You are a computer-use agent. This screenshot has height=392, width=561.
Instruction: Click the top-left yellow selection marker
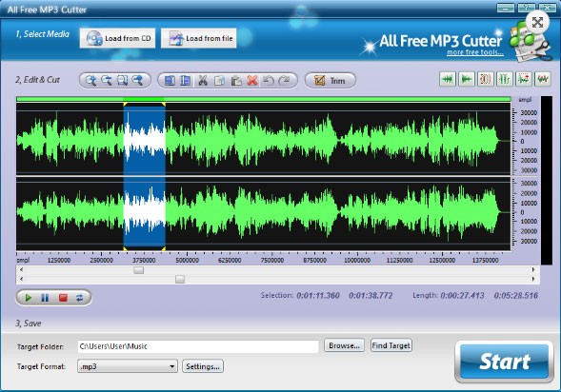pyautogui.click(x=125, y=105)
